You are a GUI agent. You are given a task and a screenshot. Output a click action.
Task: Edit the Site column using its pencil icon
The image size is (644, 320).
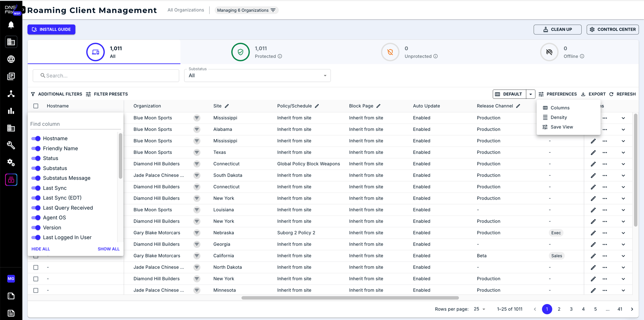[x=227, y=106]
